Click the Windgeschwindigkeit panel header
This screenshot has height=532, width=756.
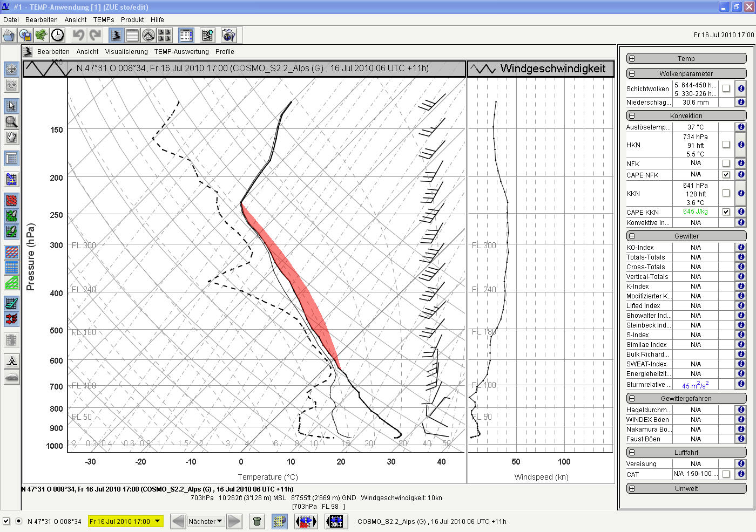coord(541,69)
